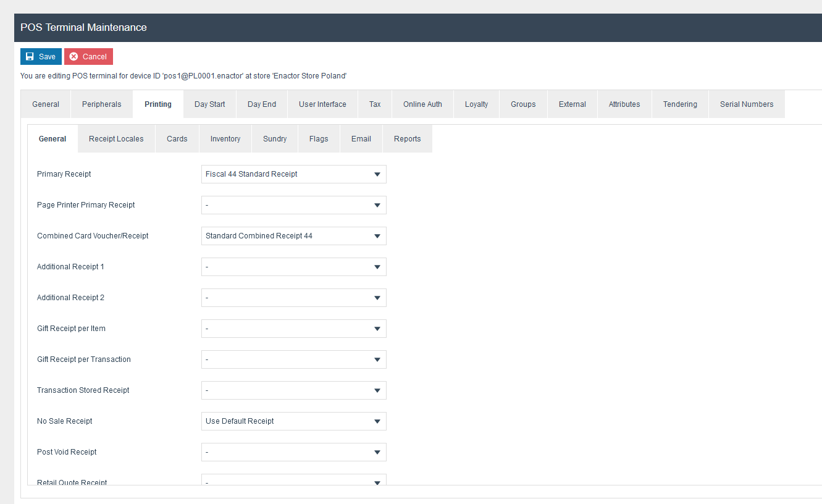Expand the Post Void Receipt dropdown

(x=293, y=452)
